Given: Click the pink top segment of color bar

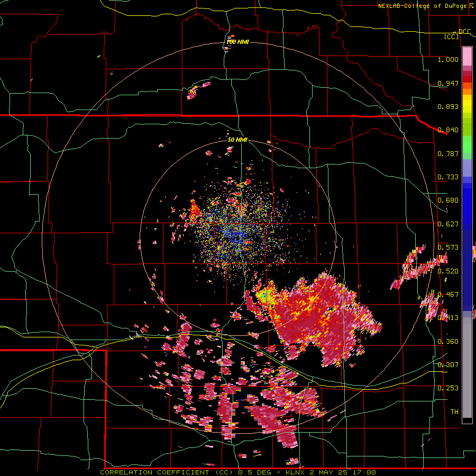Looking at the screenshot, I should (x=467, y=56).
